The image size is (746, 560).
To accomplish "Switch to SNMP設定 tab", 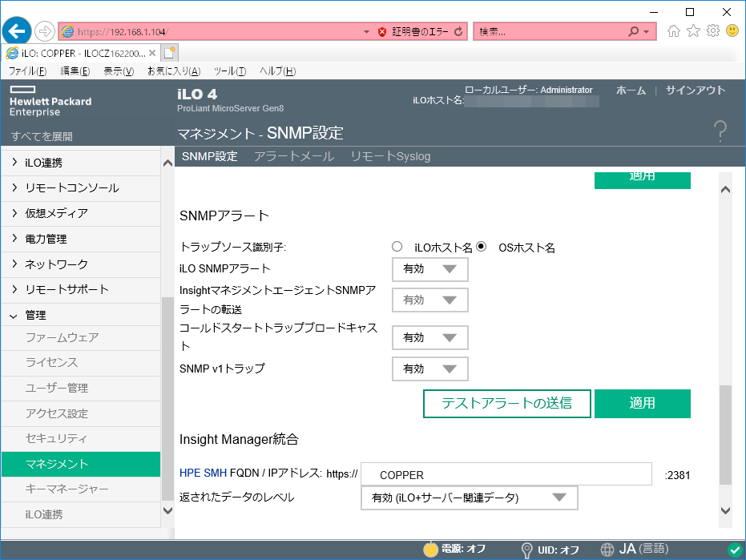I will click(209, 156).
